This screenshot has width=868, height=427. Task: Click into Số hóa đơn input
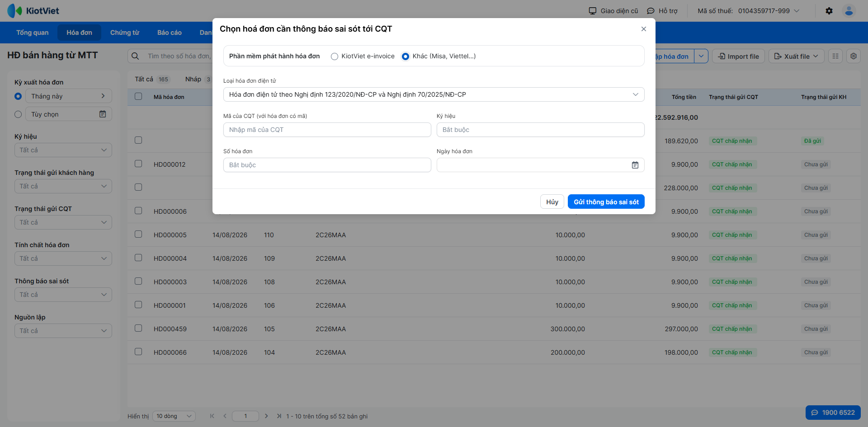tap(327, 165)
